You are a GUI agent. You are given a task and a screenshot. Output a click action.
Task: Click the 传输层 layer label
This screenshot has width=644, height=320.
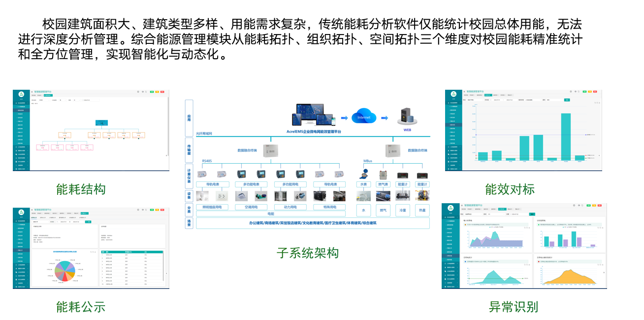pyautogui.click(x=189, y=150)
